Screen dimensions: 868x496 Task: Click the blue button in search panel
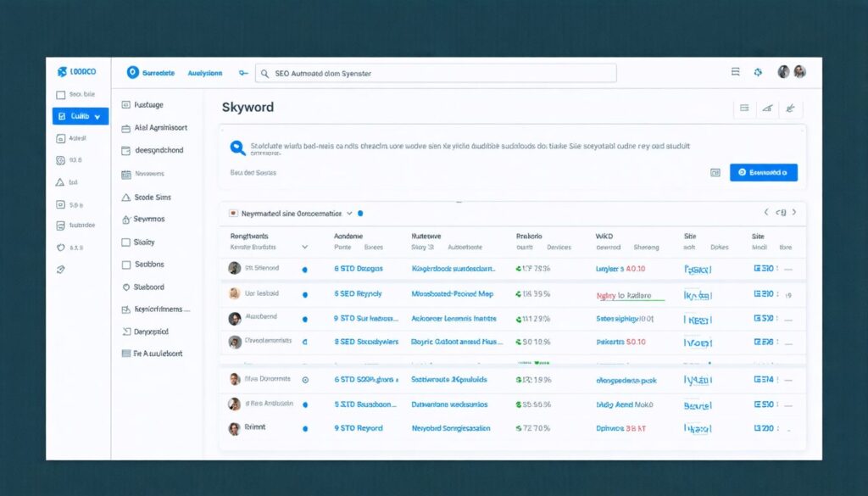(x=764, y=172)
